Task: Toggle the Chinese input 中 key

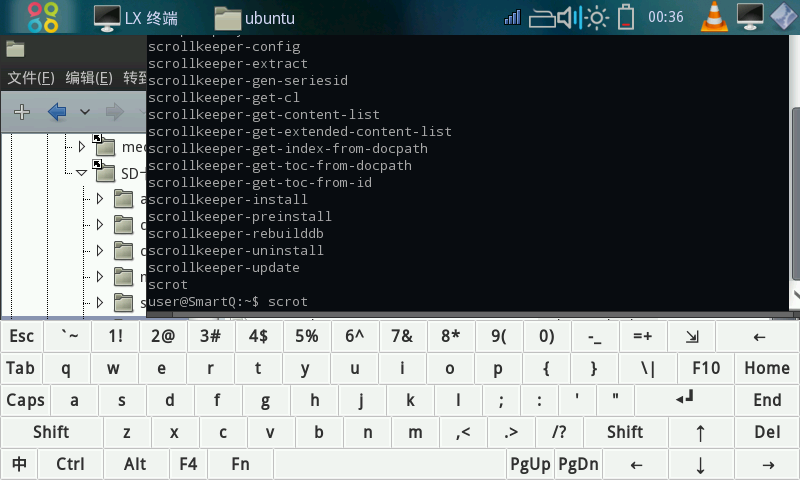Action: 20,464
